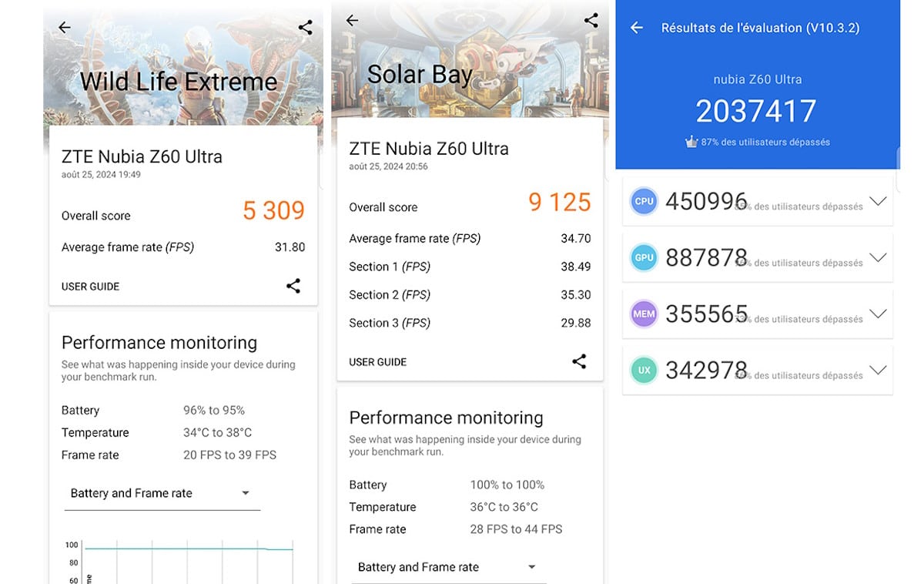This screenshot has height=584, width=924.
Task: Open Wild Life Extreme Battery and Frame rate dropdown
Action: (x=162, y=494)
